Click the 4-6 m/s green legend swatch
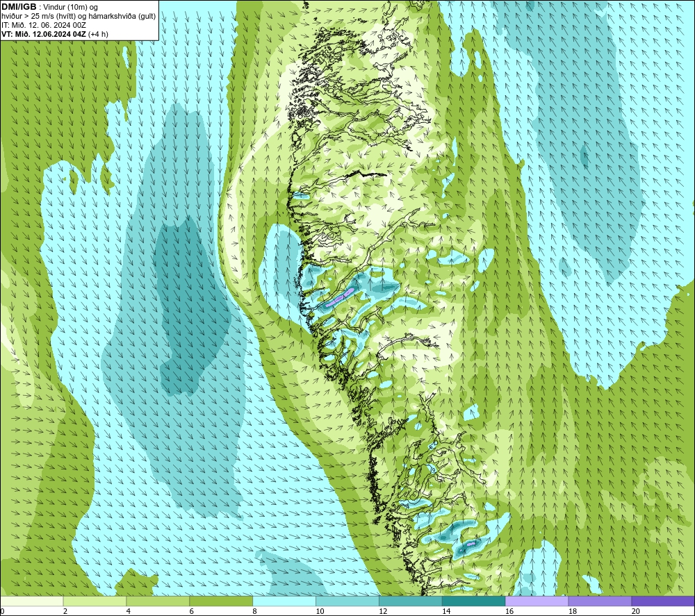 [158, 601]
